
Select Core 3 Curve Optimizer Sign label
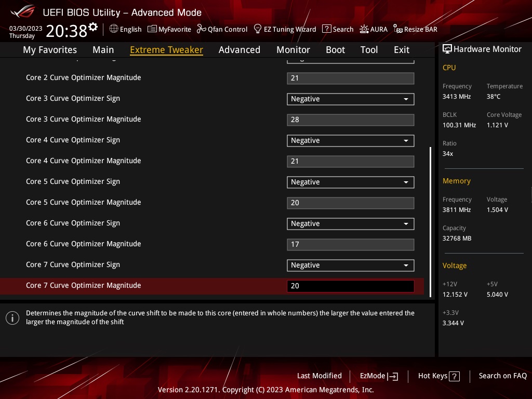pos(73,98)
